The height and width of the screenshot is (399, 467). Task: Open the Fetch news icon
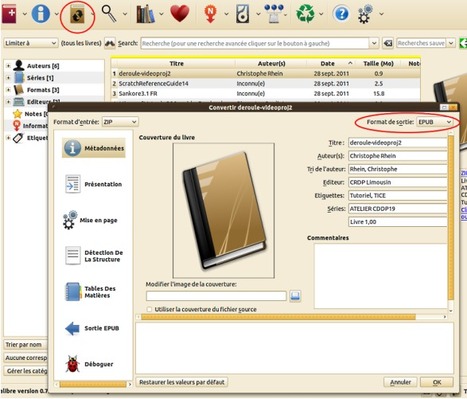(x=210, y=14)
